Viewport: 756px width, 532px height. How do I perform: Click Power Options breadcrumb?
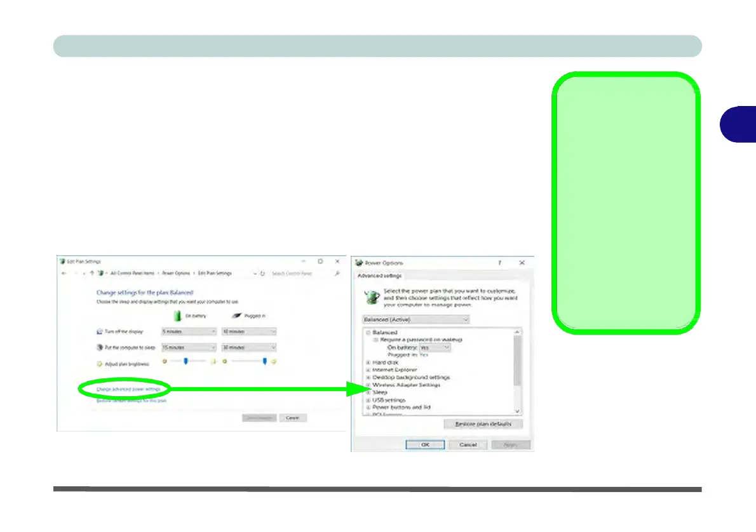pyautogui.click(x=176, y=273)
